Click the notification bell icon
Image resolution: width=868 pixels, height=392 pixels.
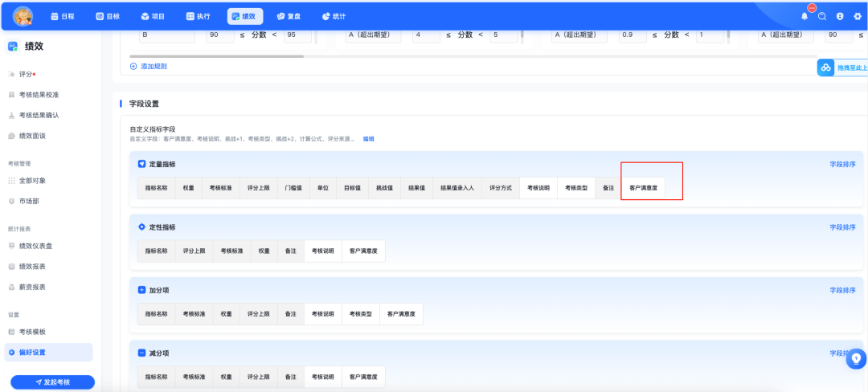point(805,16)
